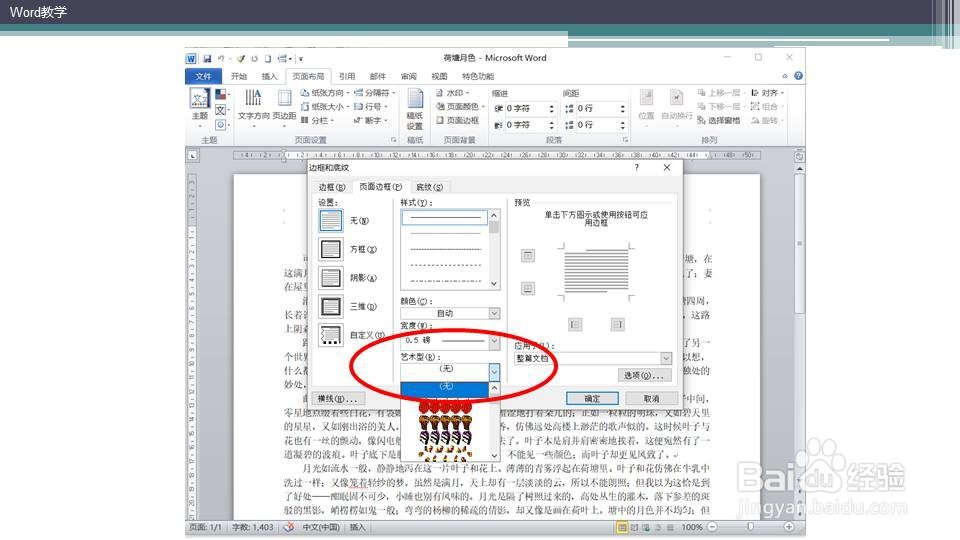Click the Page Color (页面颜色) command
960x540 pixels.
[460, 107]
